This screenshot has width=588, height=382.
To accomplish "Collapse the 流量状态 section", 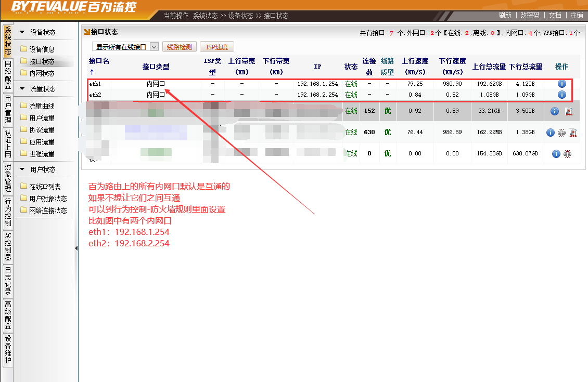I will [22, 89].
